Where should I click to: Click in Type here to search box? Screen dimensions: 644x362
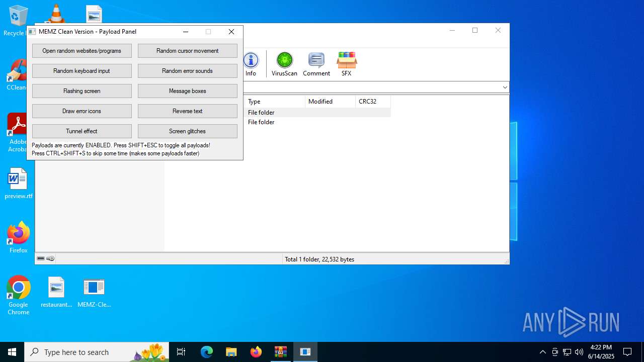[97, 352]
